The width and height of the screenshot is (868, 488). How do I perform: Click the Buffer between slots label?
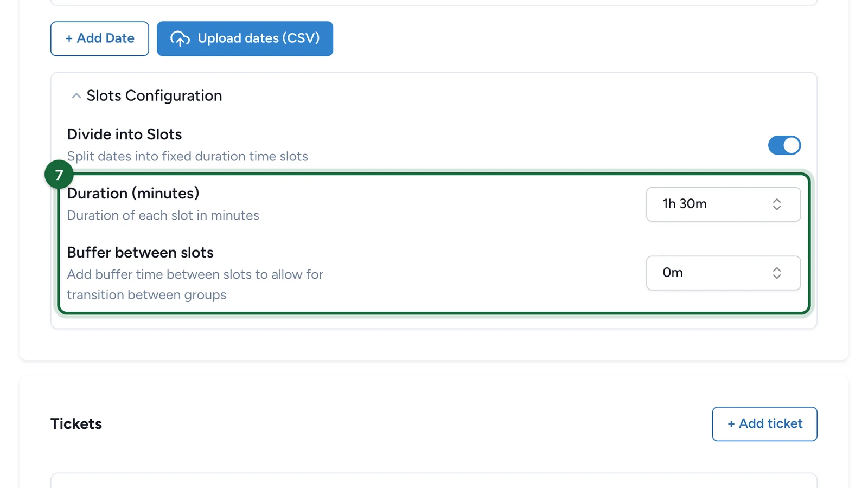click(140, 253)
